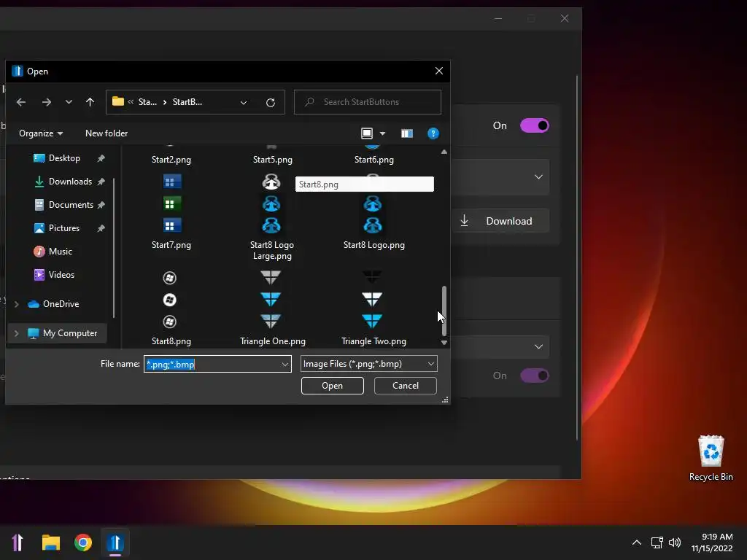Open Recycle Bin on desktop
This screenshot has height=560, width=747.
coord(711,458)
